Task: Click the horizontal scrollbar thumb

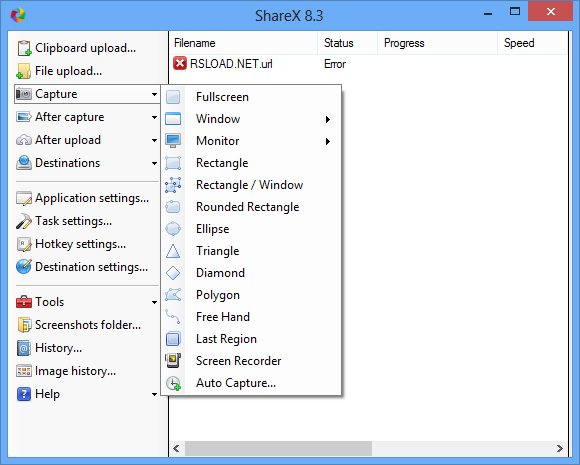Action: point(278,448)
